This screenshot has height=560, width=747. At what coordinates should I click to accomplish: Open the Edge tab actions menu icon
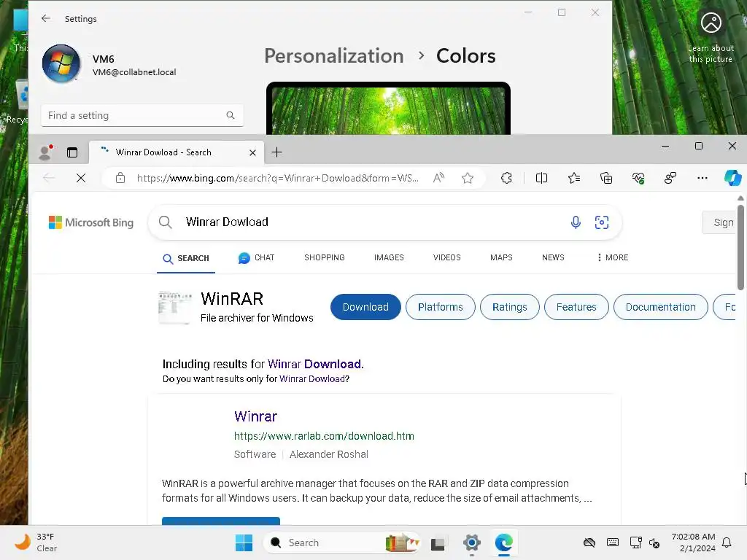[x=72, y=152]
